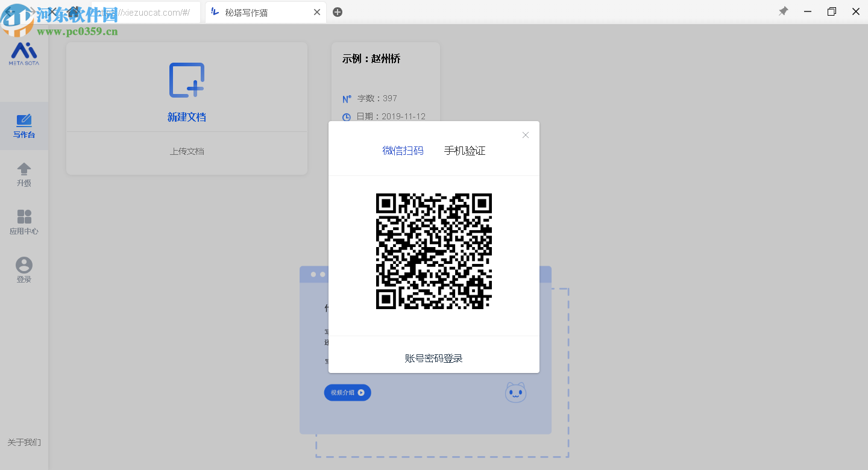Click the 日期：2019-11-12 text

click(x=391, y=116)
